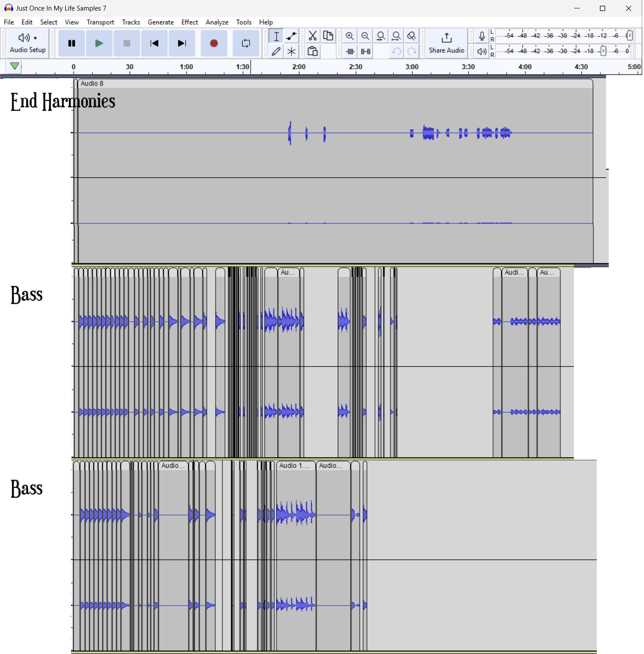Click the Cut scissors icon
This screenshot has width=644, height=654.
[312, 36]
